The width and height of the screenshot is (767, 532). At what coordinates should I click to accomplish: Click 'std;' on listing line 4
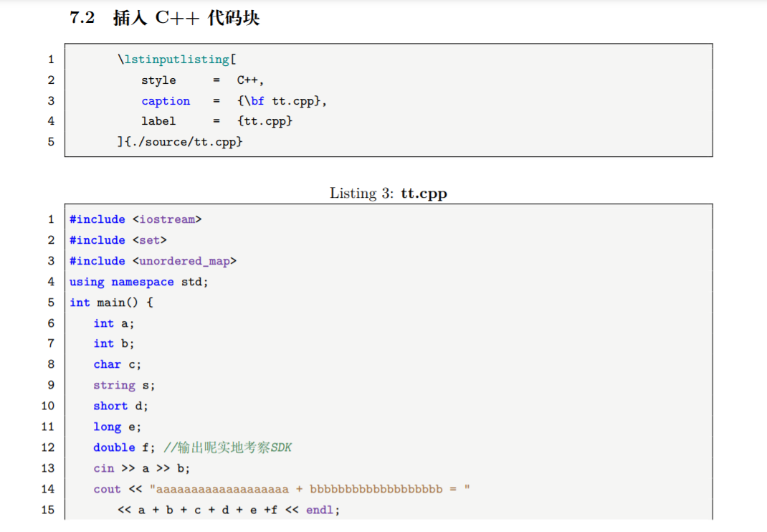(195, 282)
